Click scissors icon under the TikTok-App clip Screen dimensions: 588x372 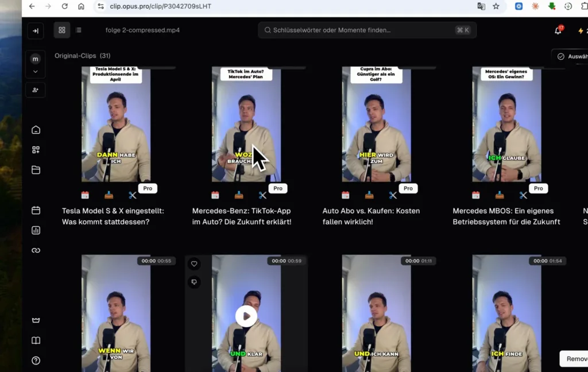262,195
